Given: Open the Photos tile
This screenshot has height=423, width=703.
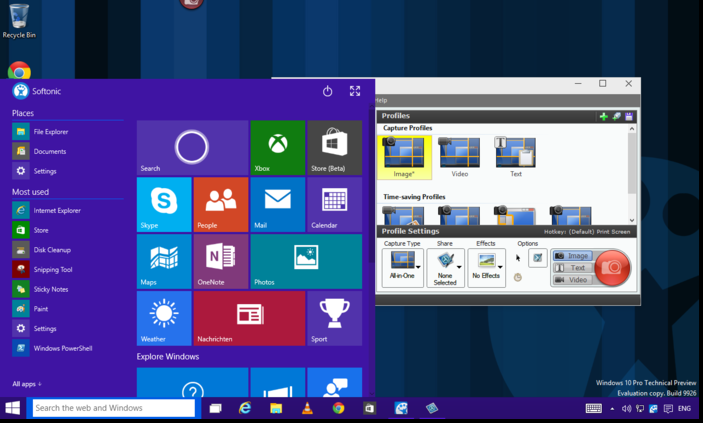Looking at the screenshot, I should tap(306, 262).
